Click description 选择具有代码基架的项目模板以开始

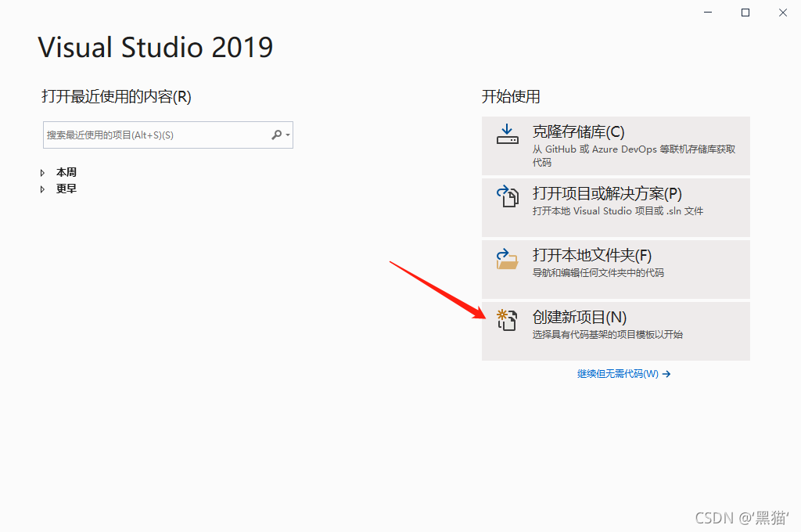[x=607, y=334]
